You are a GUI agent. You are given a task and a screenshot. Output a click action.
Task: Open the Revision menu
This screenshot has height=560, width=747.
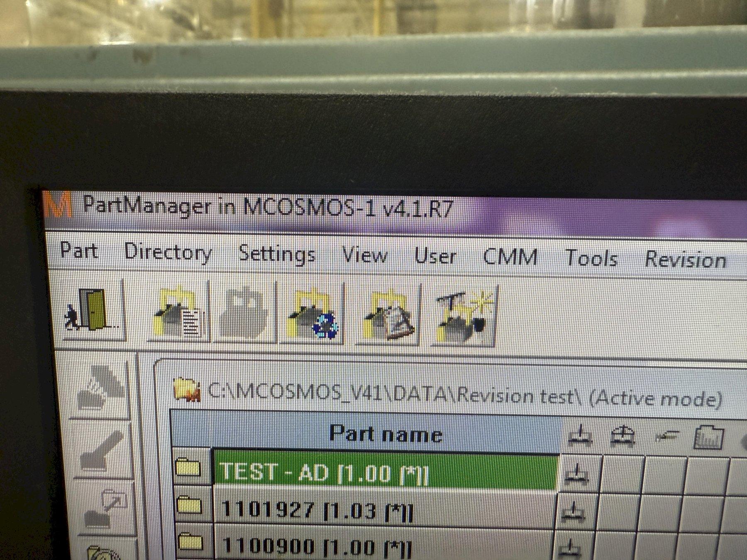tap(685, 260)
